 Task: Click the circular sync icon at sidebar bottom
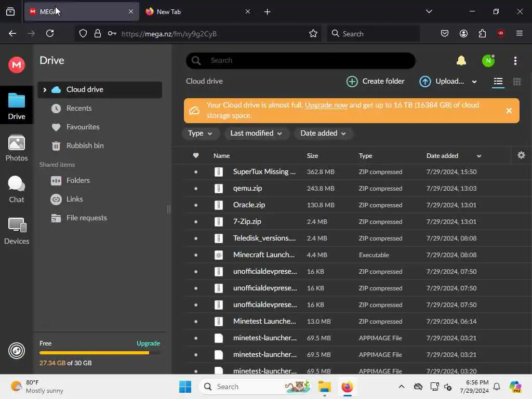16,351
